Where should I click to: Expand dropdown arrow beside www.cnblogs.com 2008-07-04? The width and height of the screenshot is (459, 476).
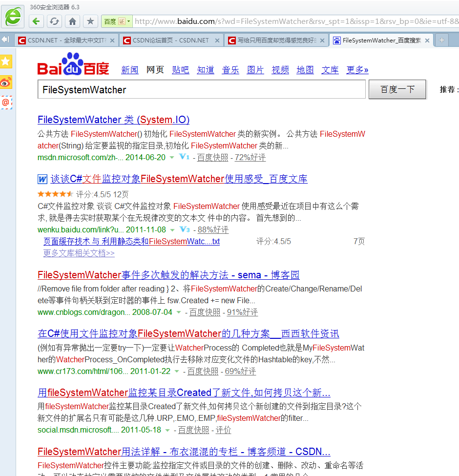179,312
